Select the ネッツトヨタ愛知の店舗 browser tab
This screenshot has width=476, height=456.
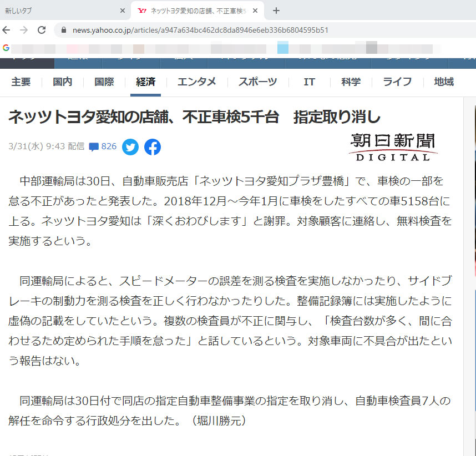pyautogui.click(x=198, y=11)
